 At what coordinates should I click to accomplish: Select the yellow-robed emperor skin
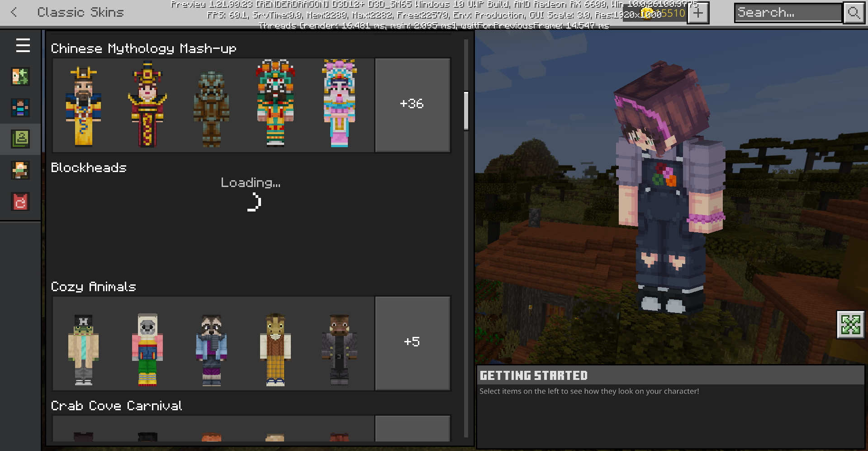pyautogui.click(x=84, y=107)
